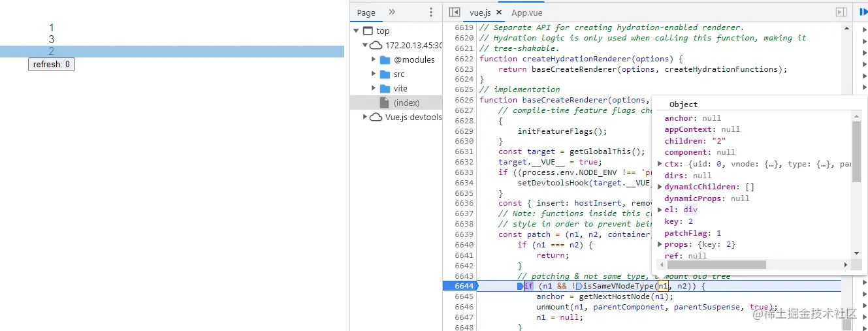Click 'initFeatureFlags();' on line 6629
The image size is (868, 331).
(562, 131)
